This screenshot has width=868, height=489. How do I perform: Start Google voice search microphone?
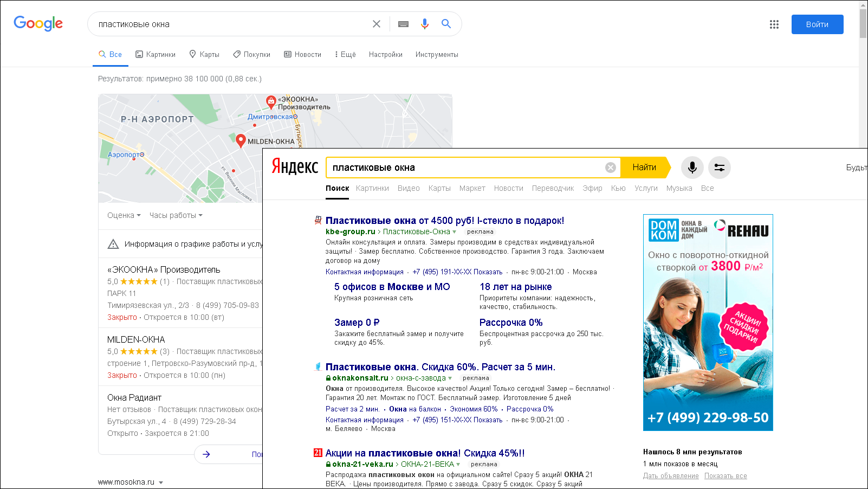click(x=425, y=24)
